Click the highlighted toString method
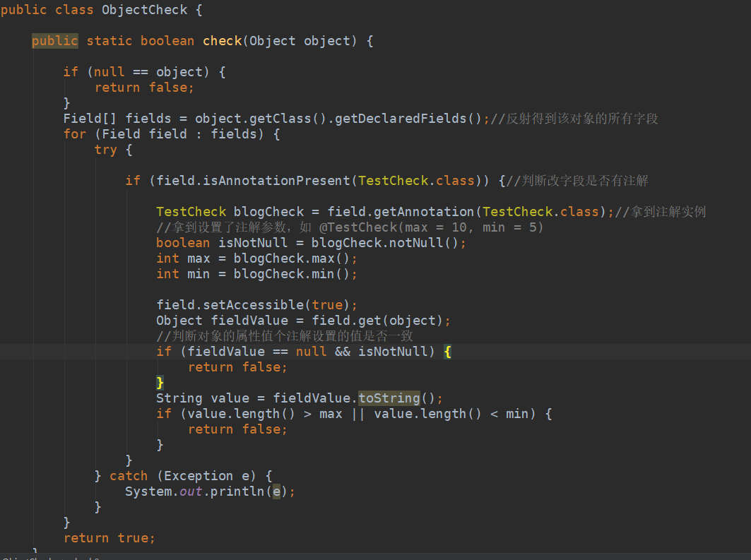The image size is (751, 560). click(389, 398)
